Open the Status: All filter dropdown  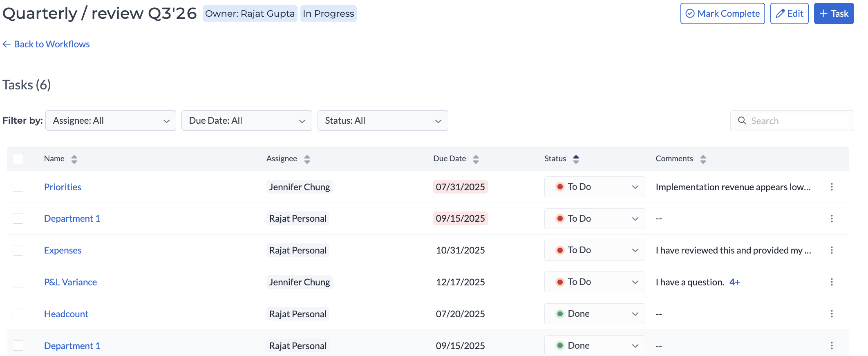(383, 121)
